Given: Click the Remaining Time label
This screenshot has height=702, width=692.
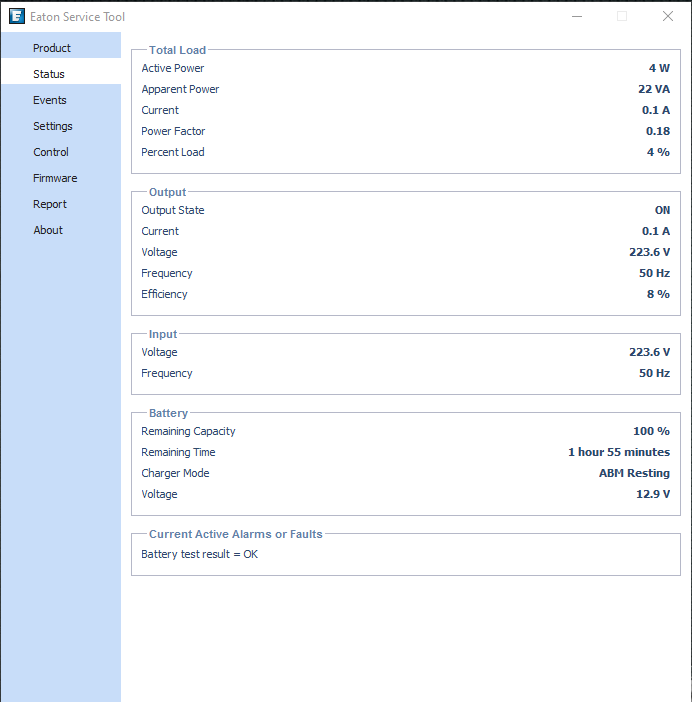Looking at the screenshot, I should pyautogui.click(x=178, y=452).
